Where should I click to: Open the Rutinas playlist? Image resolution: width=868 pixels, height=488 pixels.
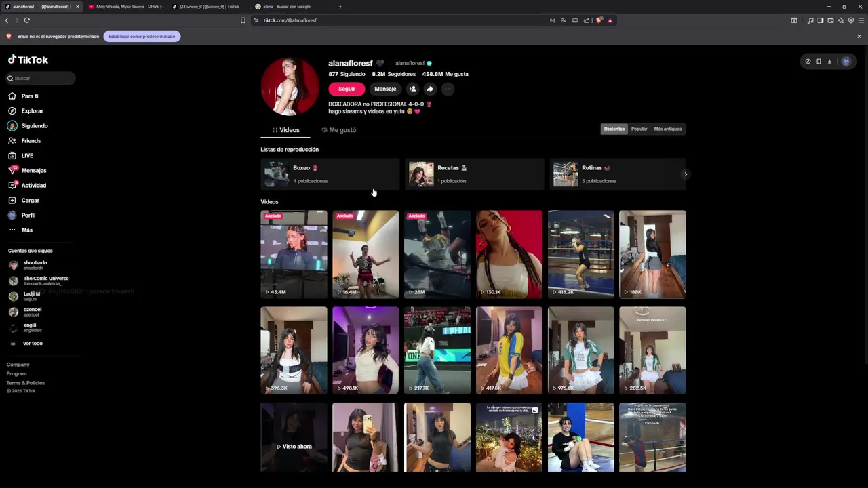point(618,174)
